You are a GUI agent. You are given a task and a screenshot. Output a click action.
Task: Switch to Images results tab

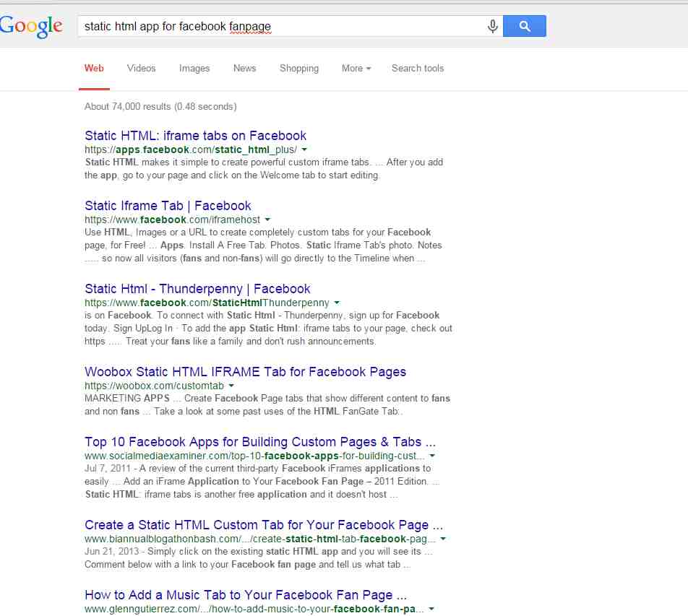coord(194,69)
